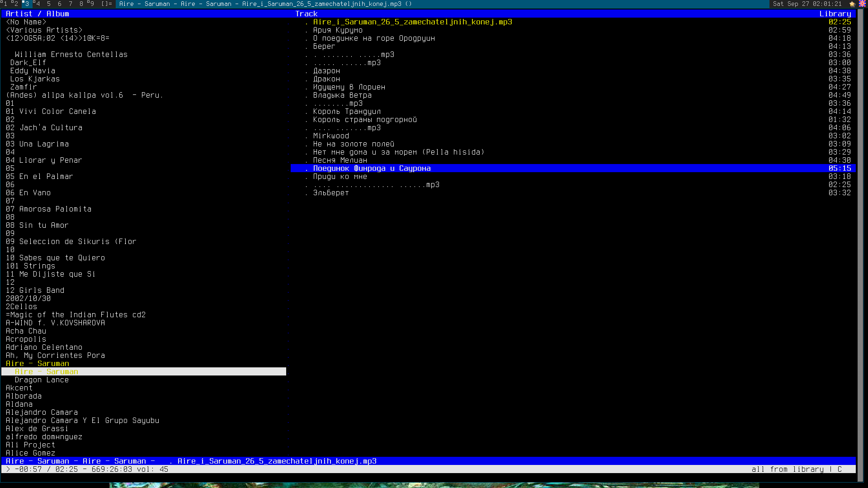Click 'all from library' play mode text

[x=788, y=469]
